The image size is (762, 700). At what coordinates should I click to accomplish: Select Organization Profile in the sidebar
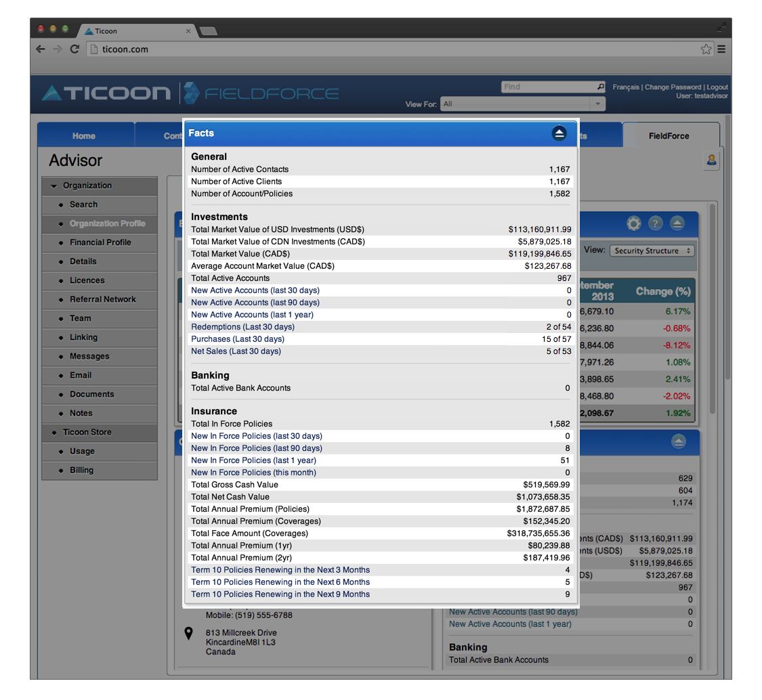point(100,223)
